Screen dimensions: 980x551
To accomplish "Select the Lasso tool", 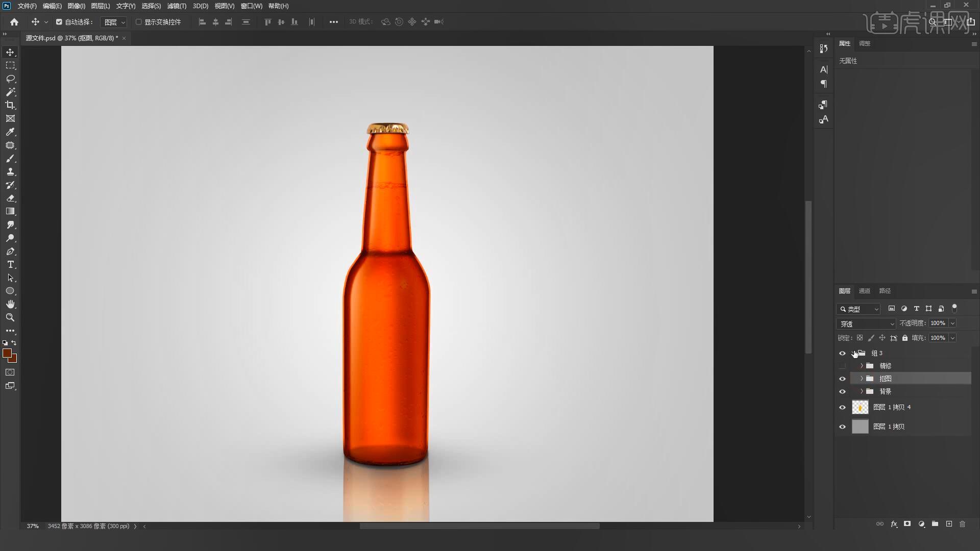I will [10, 79].
